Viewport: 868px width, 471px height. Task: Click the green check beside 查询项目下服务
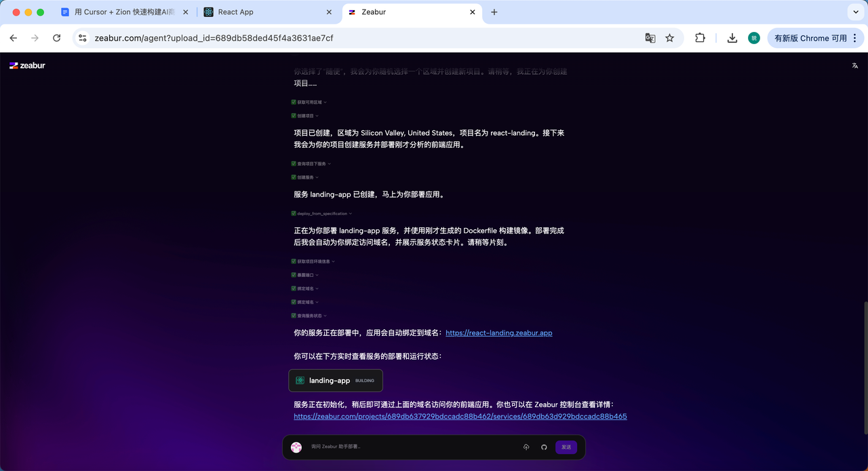coord(294,164)
